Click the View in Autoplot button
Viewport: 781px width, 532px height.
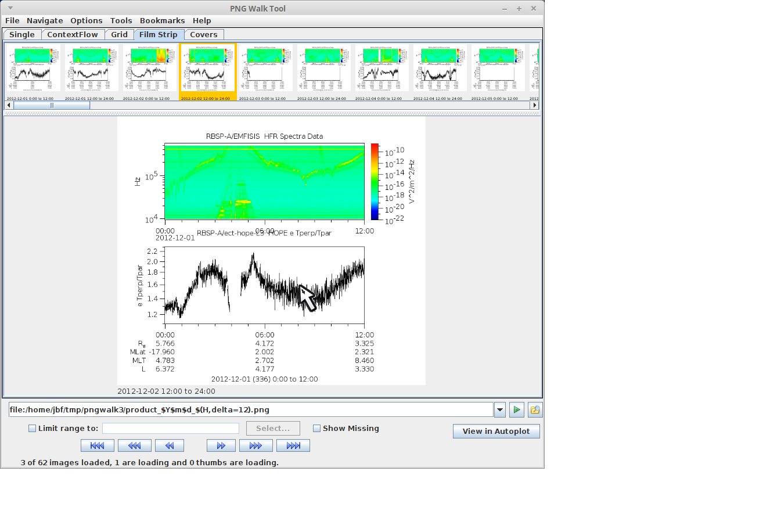pos(496,432)
